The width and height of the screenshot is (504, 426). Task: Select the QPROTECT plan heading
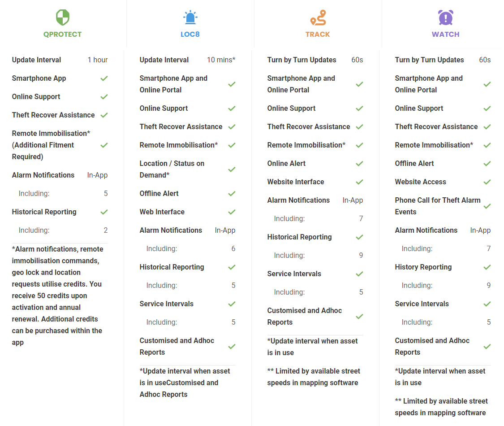[62, 35]
